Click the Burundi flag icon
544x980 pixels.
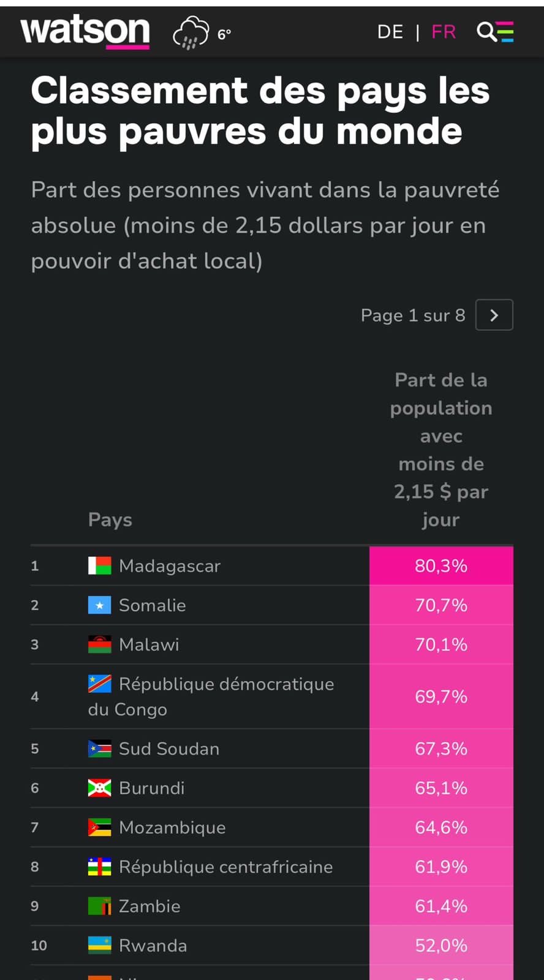(x=100, y=788)
